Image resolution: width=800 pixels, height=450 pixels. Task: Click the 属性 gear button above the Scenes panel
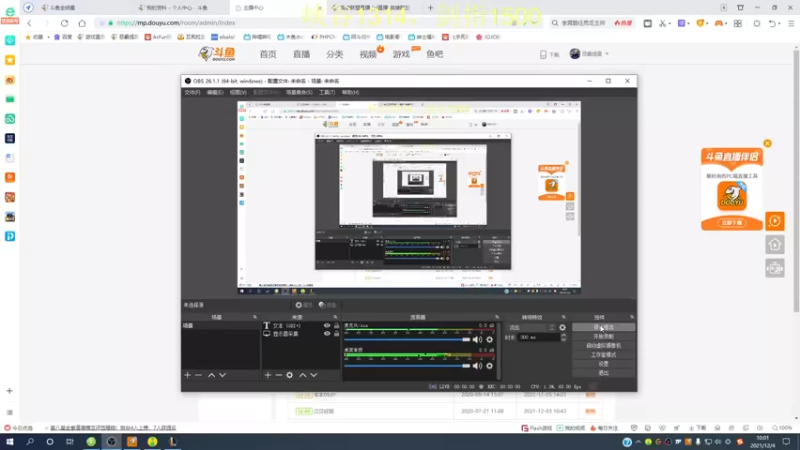[304, 305]
